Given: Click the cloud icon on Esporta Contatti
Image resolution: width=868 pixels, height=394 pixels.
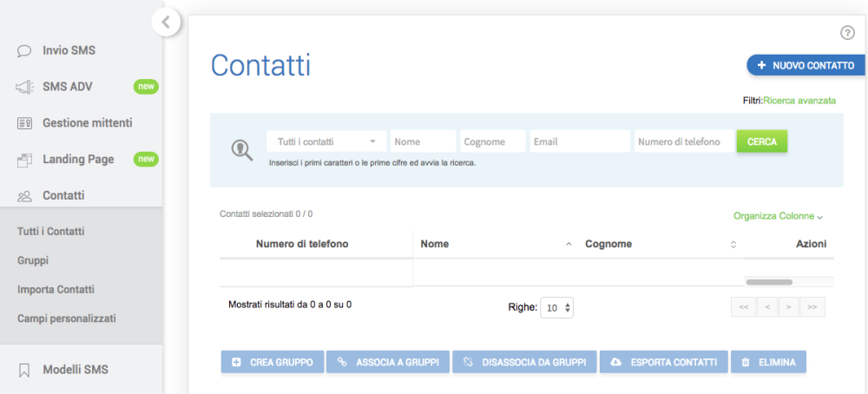Looking at the screenshot, I should coord(615,363).
